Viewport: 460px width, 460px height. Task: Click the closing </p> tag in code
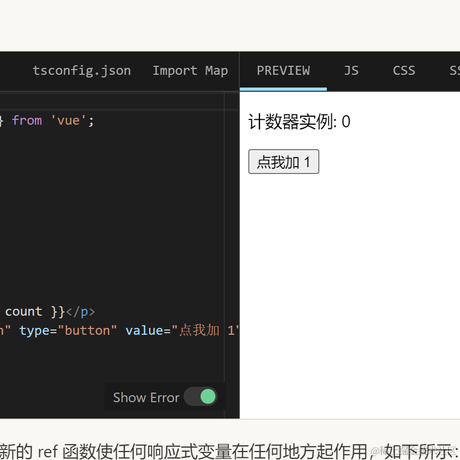80,312
